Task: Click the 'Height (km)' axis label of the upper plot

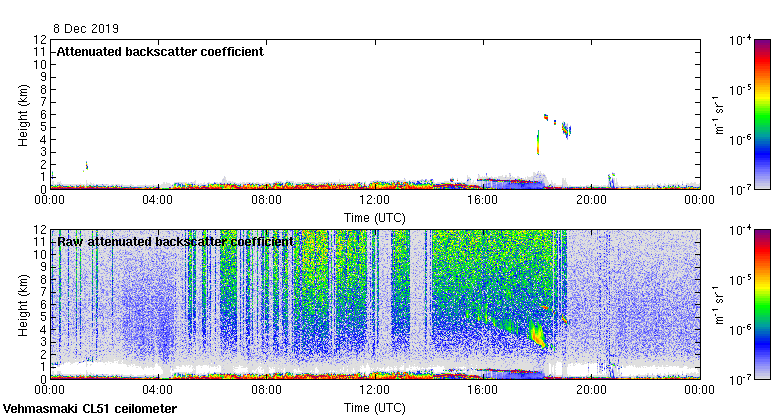Action: [23, 115]
